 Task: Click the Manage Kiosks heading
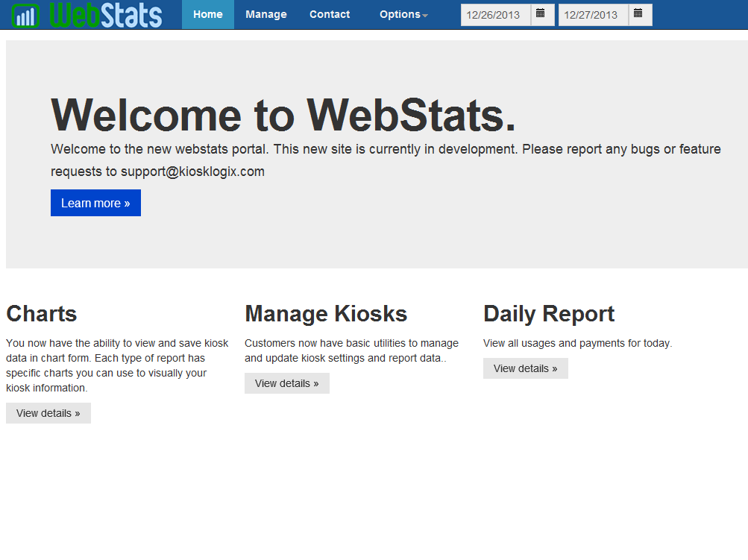[x=326, y=314]
